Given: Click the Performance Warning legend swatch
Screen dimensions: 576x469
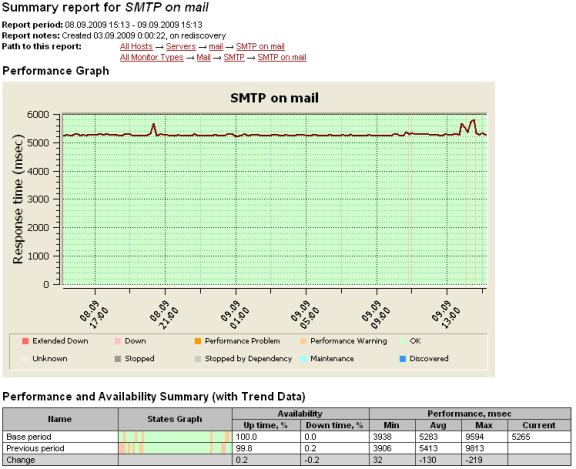Looking at the screenshot, I should coord(303,341).
